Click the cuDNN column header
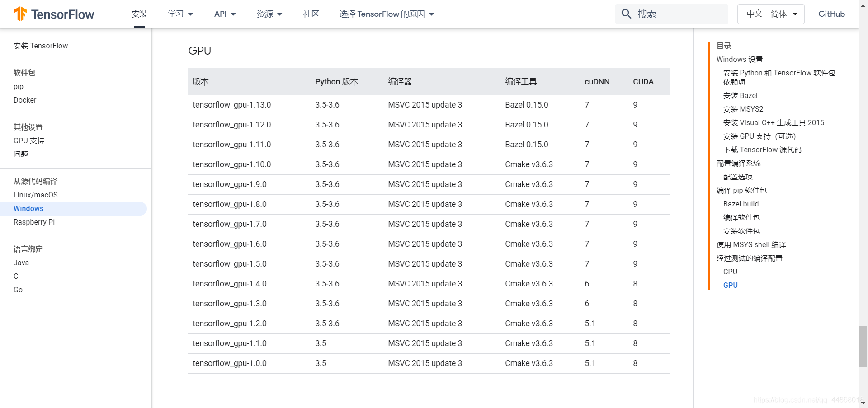 coord(597,82)
